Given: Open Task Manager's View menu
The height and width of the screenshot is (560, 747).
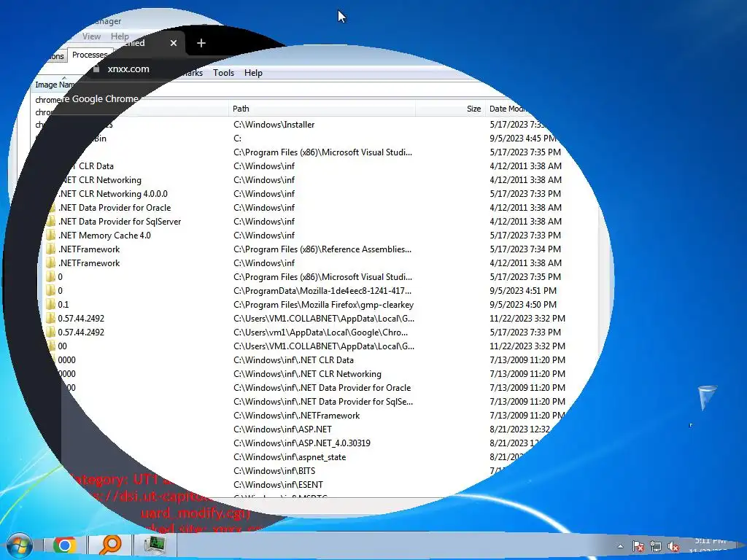Looking at the screenshot, I should (x=91, y=36).
